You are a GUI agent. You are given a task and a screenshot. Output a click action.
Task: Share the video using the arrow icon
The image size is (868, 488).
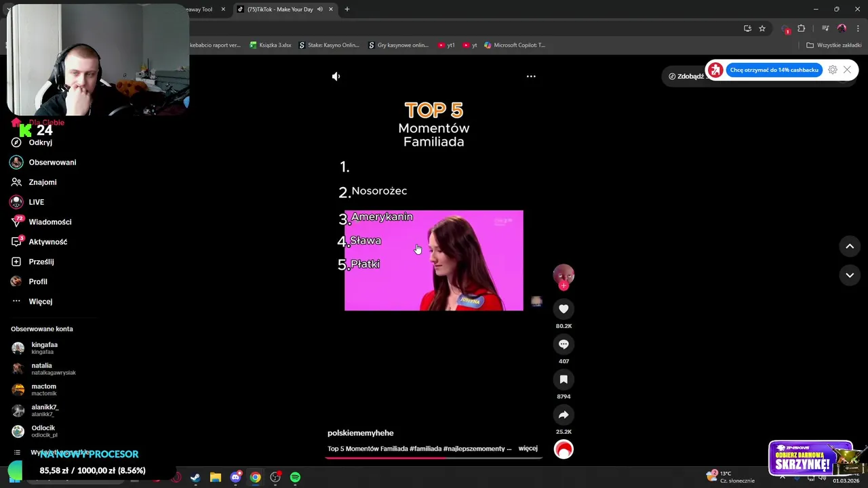click(564, 415)
